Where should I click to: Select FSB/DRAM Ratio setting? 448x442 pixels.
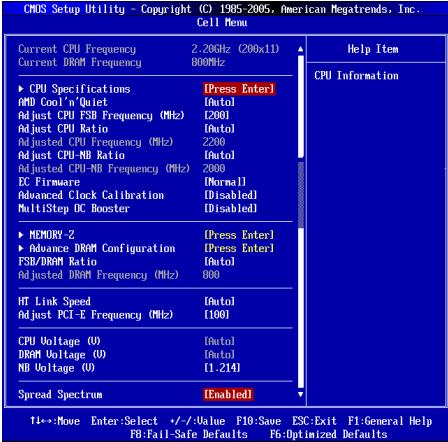(58, 262)
